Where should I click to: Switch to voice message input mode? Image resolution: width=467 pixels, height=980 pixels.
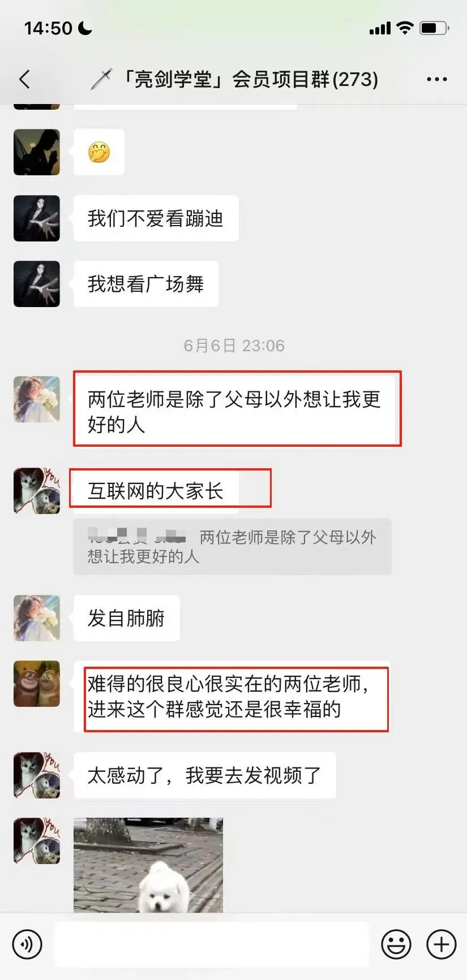pyautogui.click(x=27, y=944)
